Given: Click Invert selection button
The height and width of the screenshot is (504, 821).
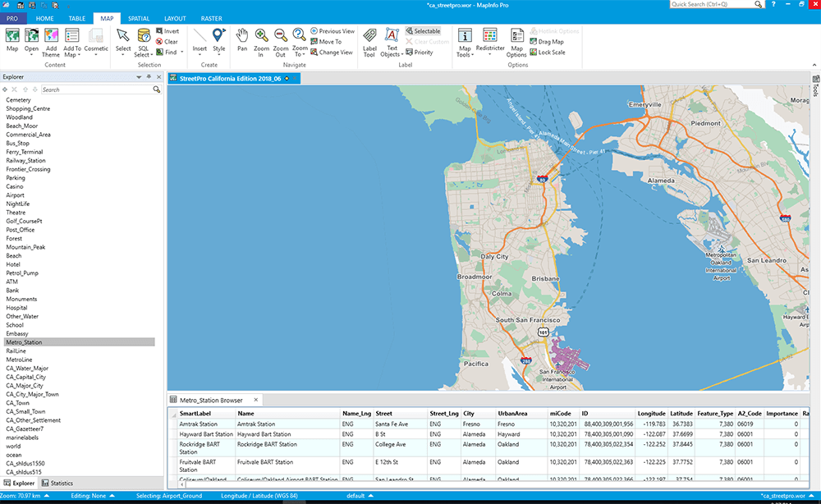Looking at the screenshot, I should (x=170, y=31).
